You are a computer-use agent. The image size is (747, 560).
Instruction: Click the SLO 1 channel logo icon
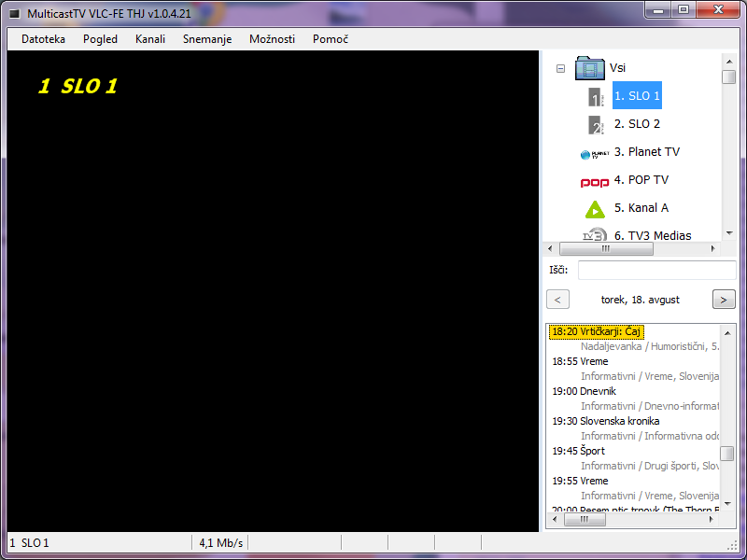595,96
